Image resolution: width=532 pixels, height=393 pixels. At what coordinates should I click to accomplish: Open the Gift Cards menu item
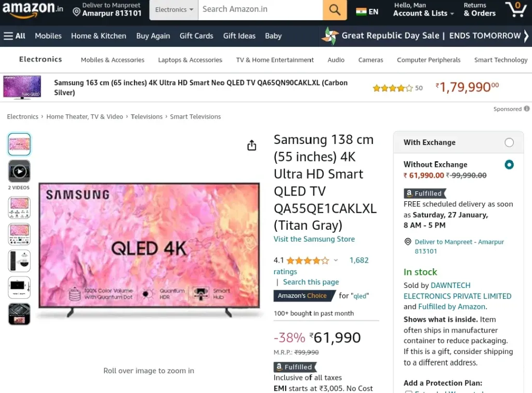pos(196,36)
